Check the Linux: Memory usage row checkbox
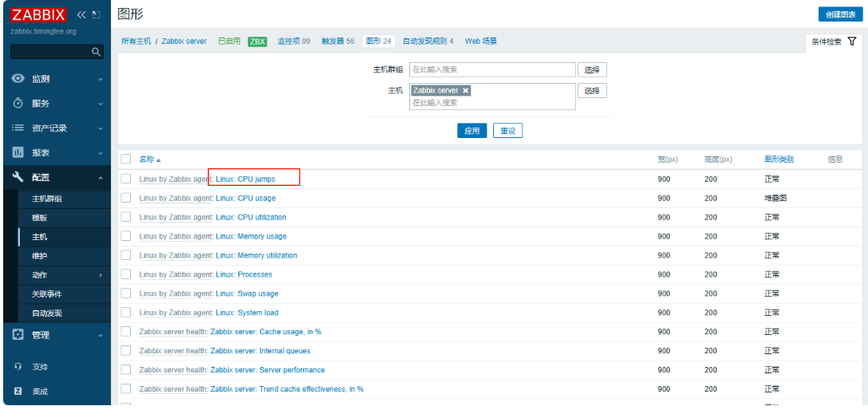Screen dimensions: 868x410 coord(126,236)
